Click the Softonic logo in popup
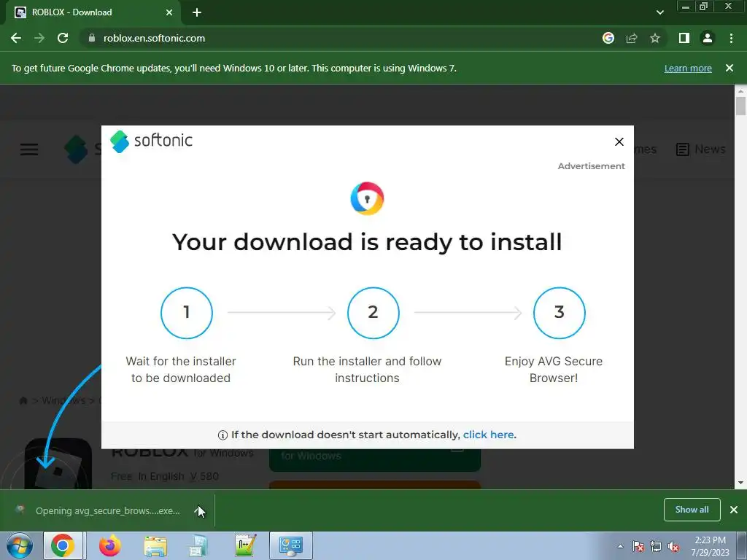 151,141
